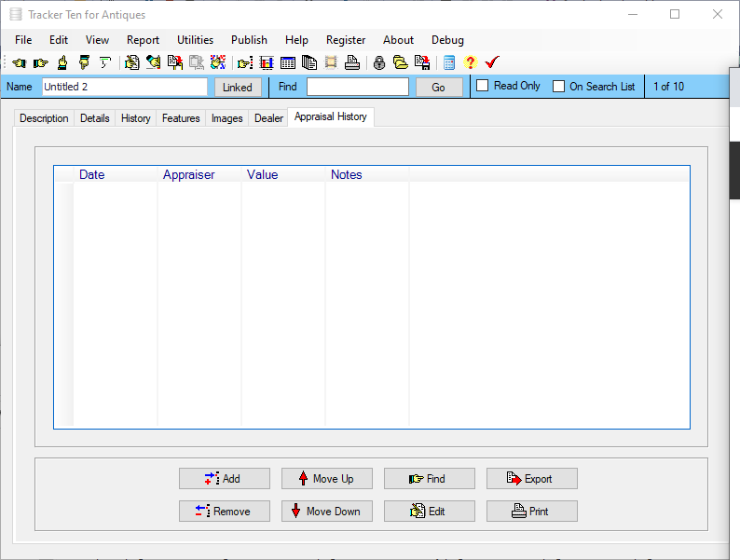This screenshot has width=740, height=560.
Task: Toggle the Read Only checkbox
Action: [483, 86]
